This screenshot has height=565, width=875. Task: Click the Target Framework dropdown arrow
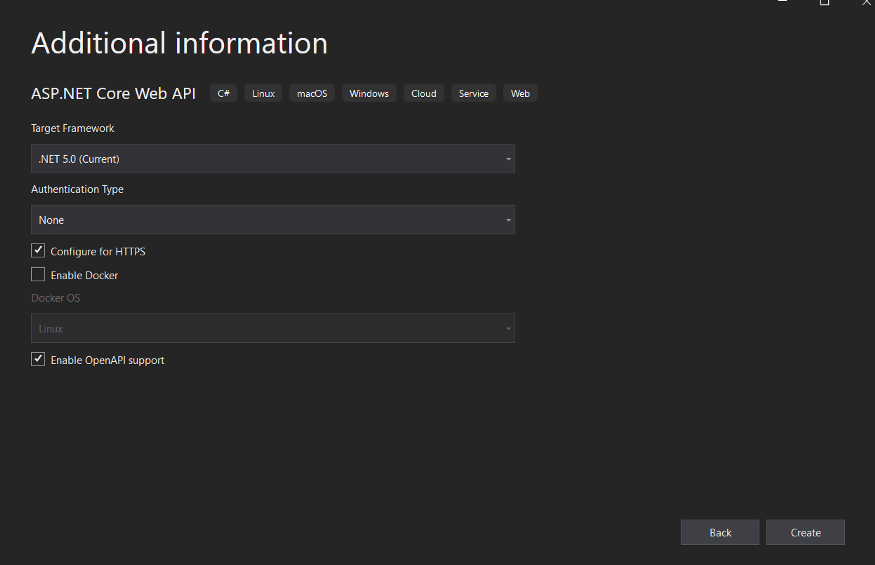[x=508, y=159]
